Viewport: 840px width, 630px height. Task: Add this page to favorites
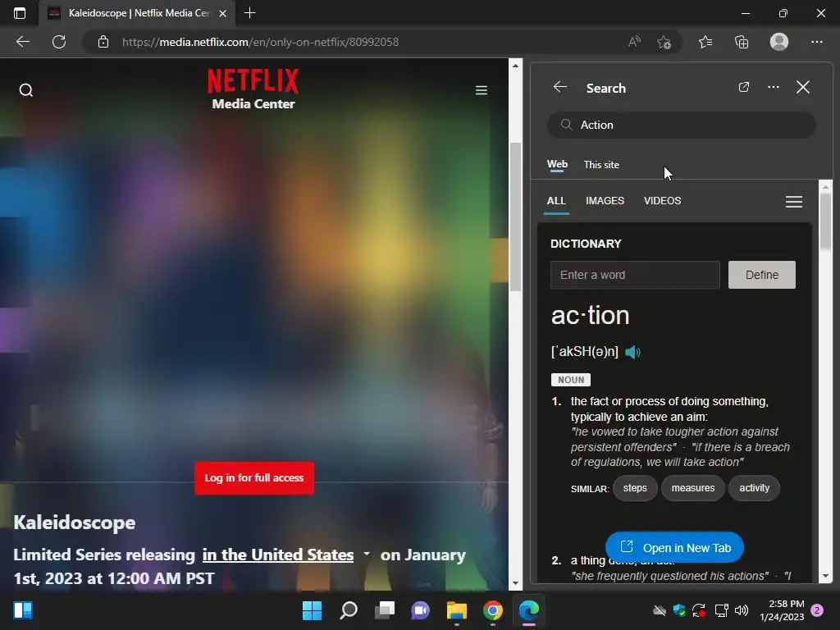point(664,42)
